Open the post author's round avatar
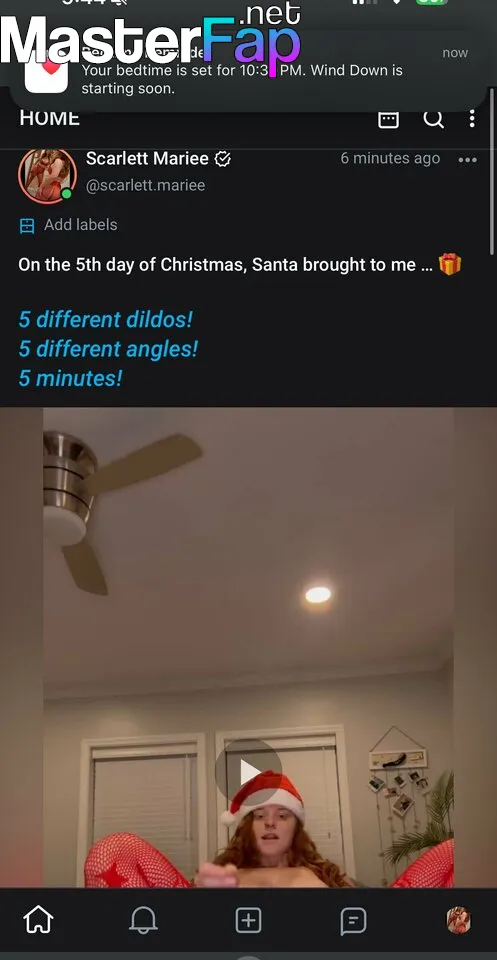497x960 pixels. tap(48, 176)
